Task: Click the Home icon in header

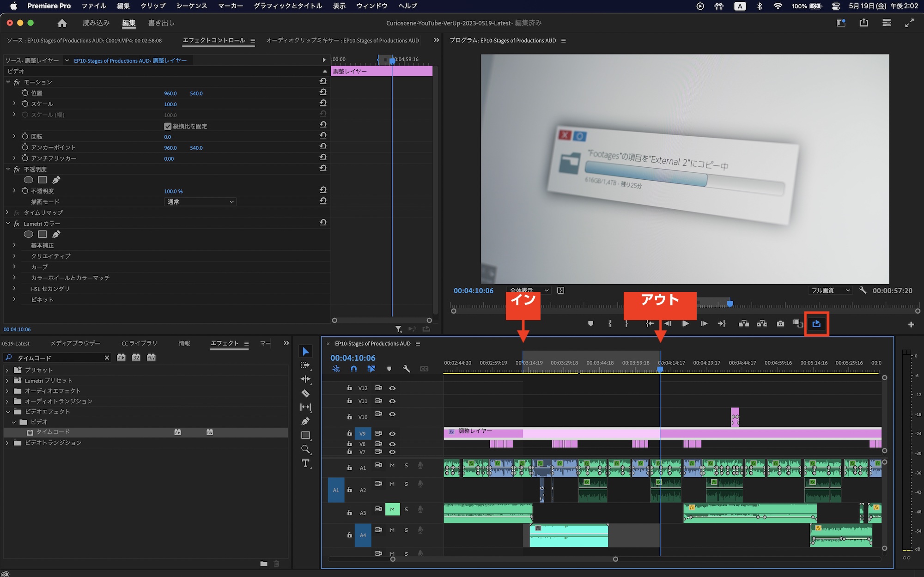Action: tap(62, 23)
